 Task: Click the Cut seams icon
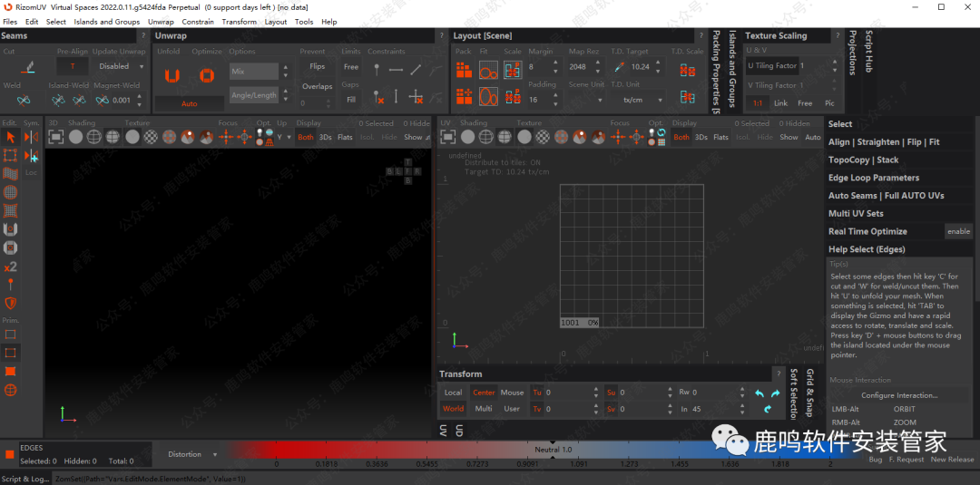[x=27, y=67]
